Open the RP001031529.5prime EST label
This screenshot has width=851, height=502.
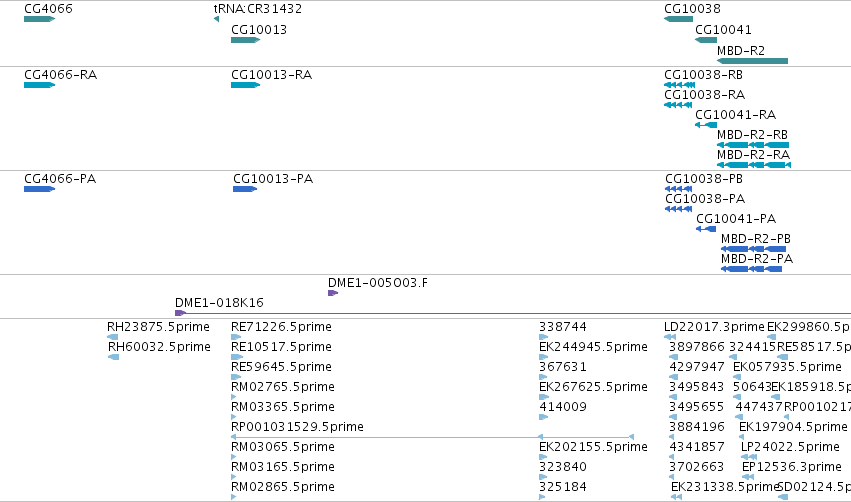point(297,428)
